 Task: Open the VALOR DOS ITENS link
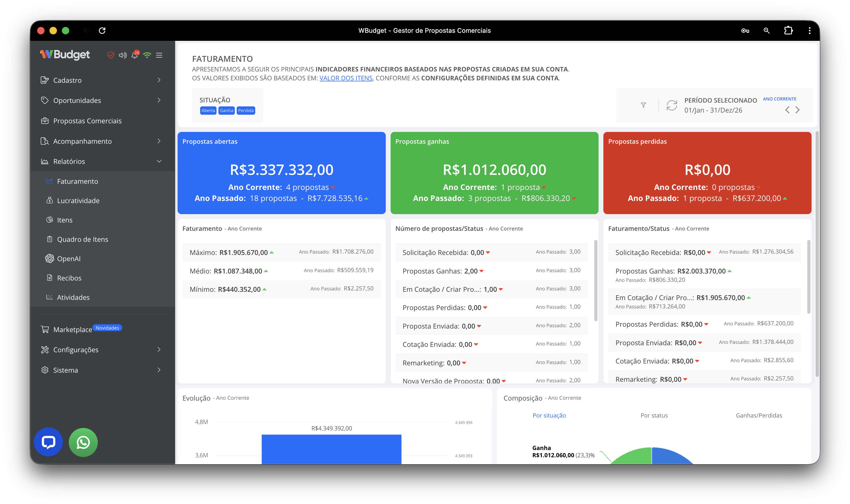pos(346,78)
